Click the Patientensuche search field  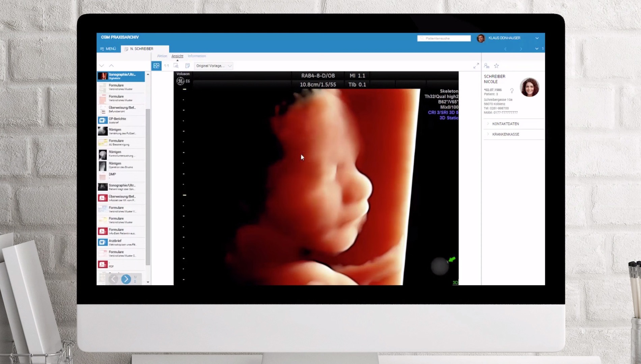pyautogui.click(x=445, y=38)
